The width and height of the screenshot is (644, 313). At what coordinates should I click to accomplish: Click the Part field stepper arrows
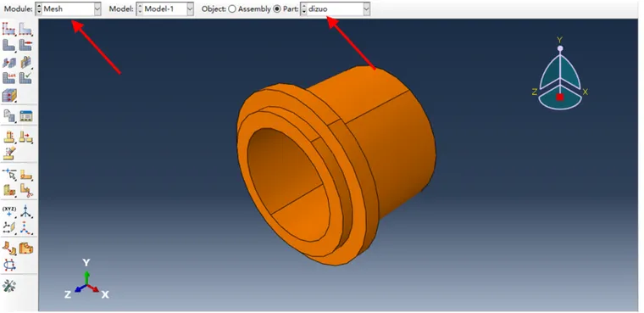point(304,8)
